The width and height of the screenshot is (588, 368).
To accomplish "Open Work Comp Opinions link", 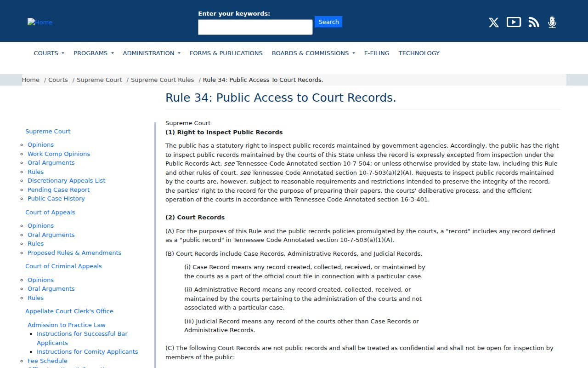I will click(59, 154).
